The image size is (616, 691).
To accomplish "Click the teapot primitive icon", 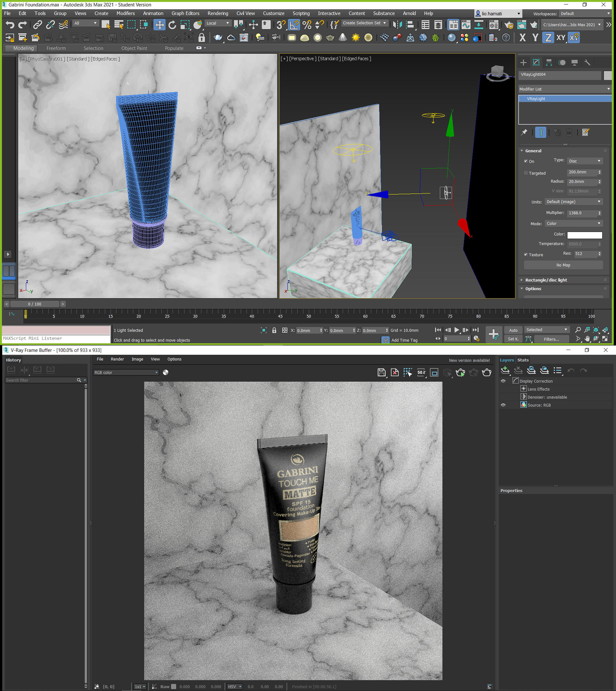I will coord(218,38).
